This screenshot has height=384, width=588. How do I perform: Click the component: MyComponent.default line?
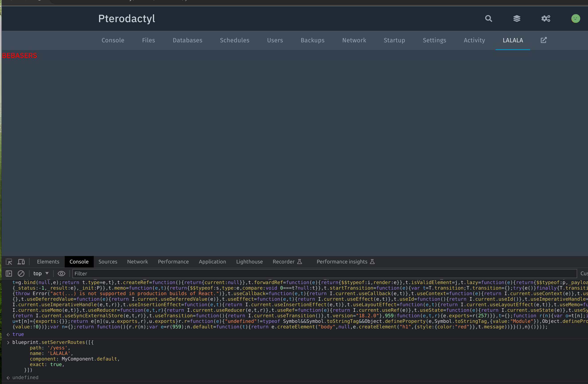pyautogui.click(x=75, y=359)
